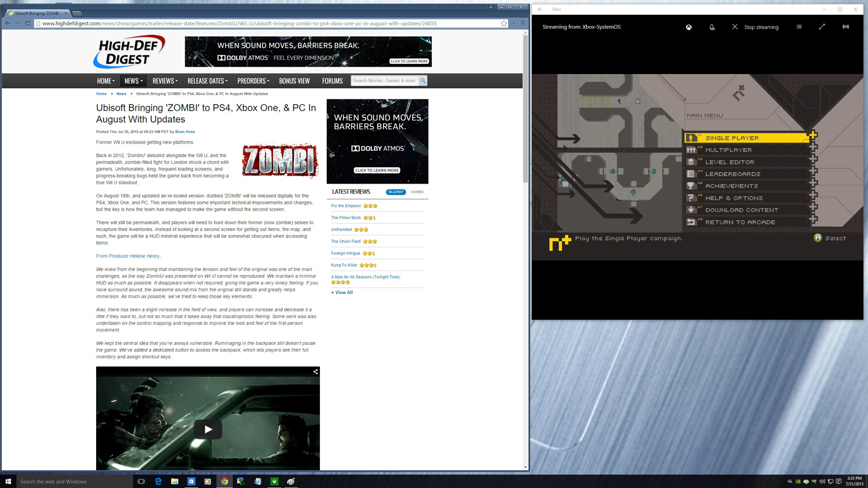The height and width of the screenshot is (488, 868).
Task: Go back using the Xbox app back arrow
Action: (540, 9)
